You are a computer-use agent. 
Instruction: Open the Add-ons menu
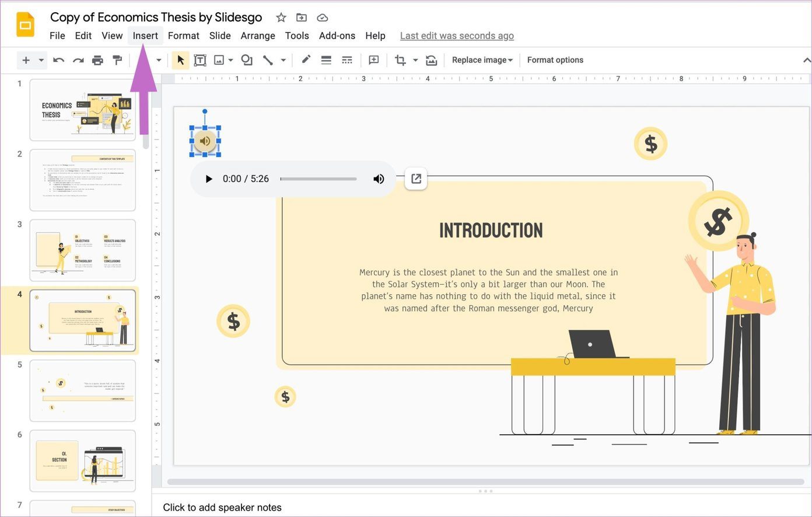pos(337,36)
